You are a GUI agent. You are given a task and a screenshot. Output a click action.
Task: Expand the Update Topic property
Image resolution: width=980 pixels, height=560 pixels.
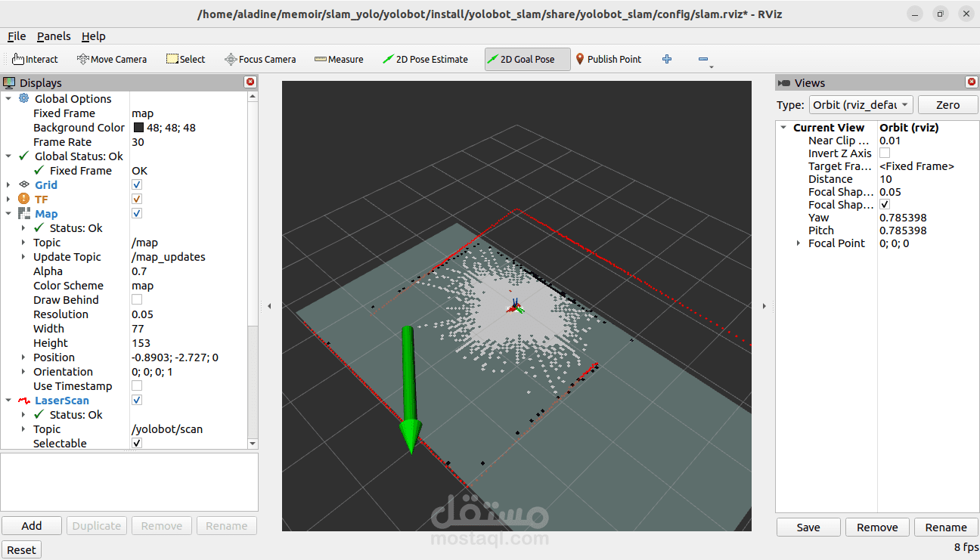pyautogui.click(x=23, y=257)
